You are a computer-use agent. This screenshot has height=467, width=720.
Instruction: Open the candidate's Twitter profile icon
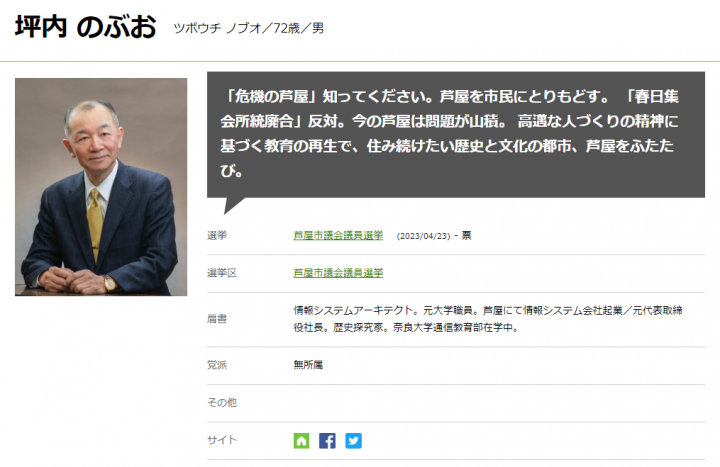coord(353,441)
